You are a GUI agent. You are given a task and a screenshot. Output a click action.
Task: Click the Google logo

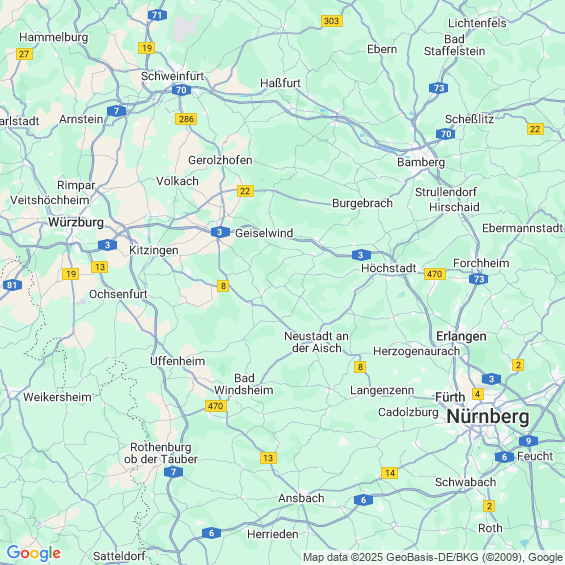(34, 553)
